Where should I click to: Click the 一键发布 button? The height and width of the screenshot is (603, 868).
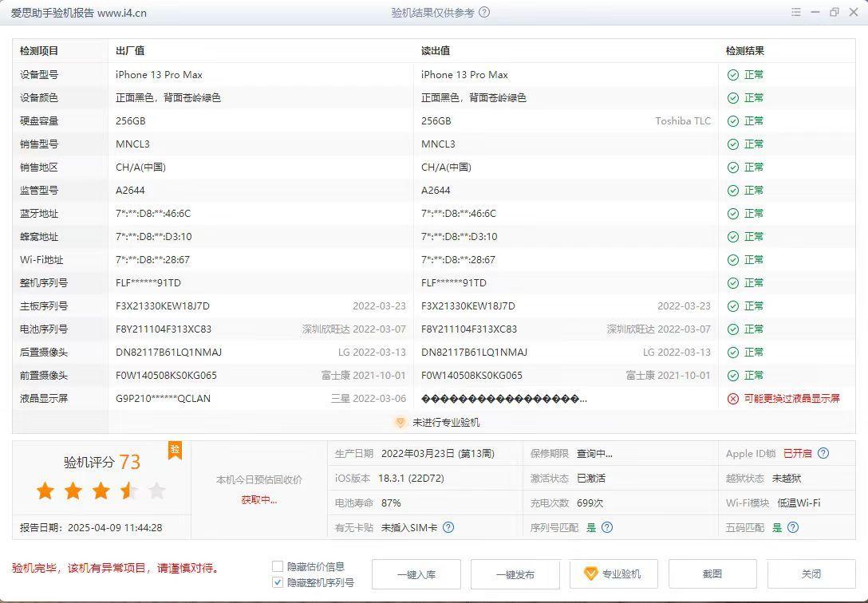(515, 574)
